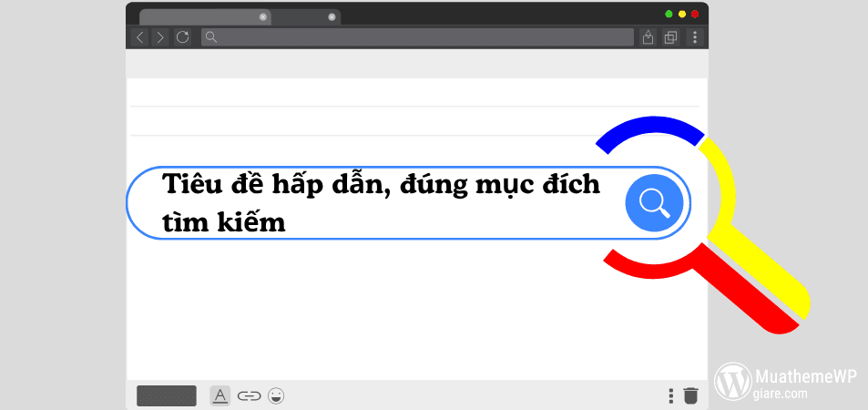868x410 pixels.
Task: Switch to the first browser tab
Action: click(196, 17)
